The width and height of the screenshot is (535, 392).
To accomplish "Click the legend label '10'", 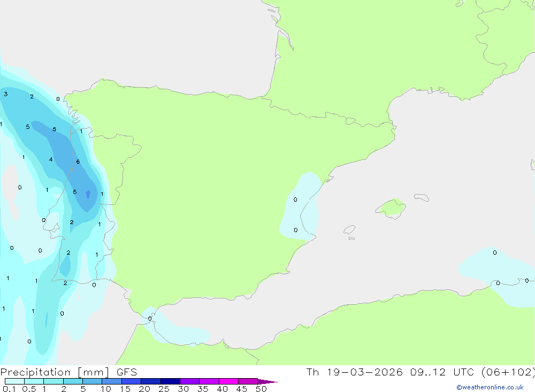I will tap(106, 389).
